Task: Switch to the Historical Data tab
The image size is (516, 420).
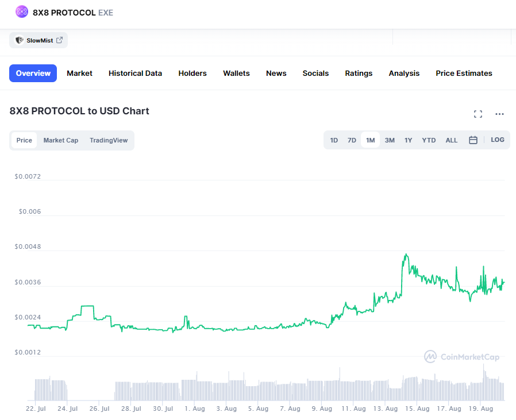Action: [x=135, y=73]
